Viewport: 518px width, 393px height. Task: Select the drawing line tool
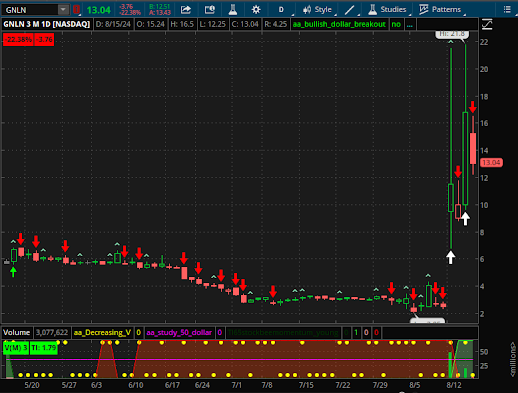pos(349,10)
